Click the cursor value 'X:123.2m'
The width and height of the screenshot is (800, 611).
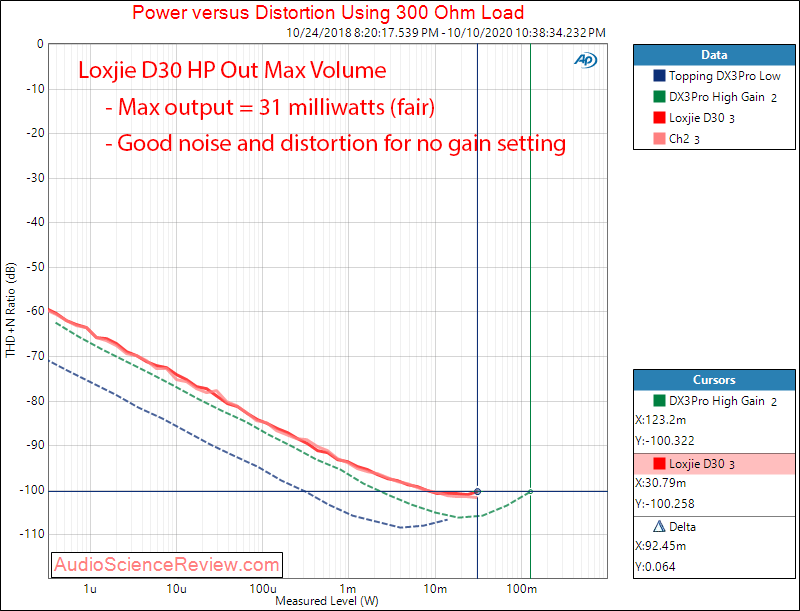[661, 420]
